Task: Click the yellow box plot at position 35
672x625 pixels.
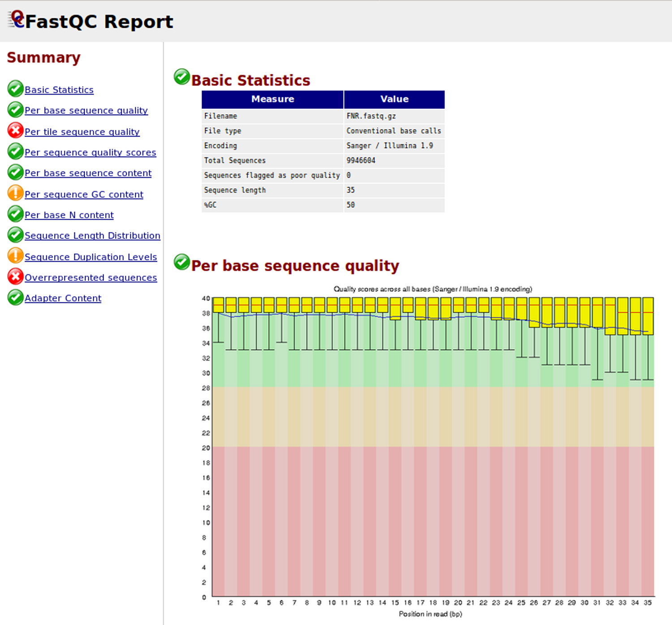Action: (x=648, y=316)
